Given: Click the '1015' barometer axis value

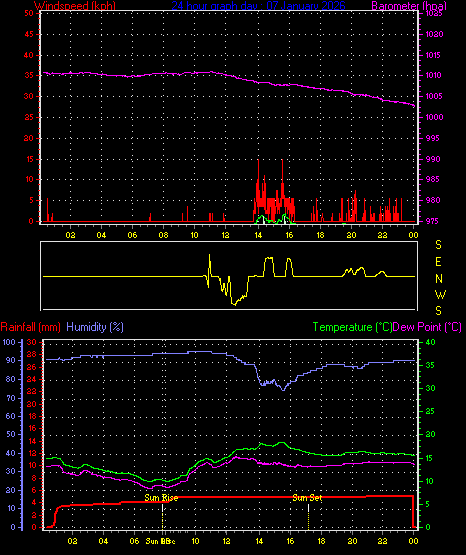Looking at the screenshot, I should pos(434,55).
